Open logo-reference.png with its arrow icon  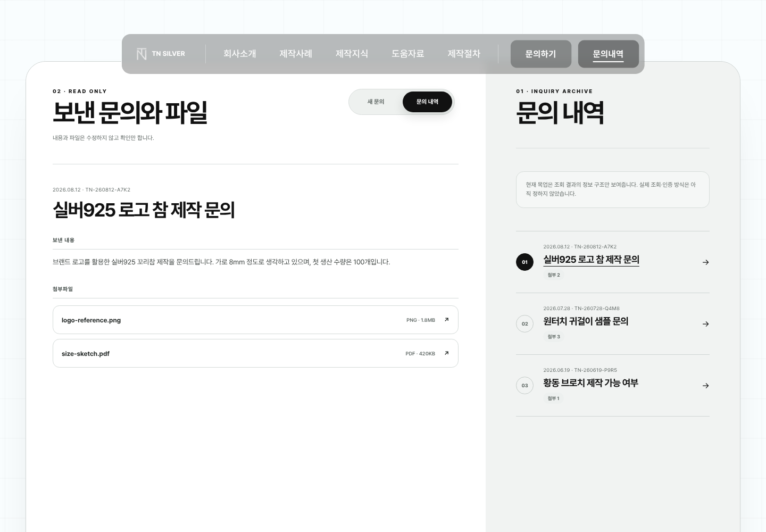click(x=446, y=320)
